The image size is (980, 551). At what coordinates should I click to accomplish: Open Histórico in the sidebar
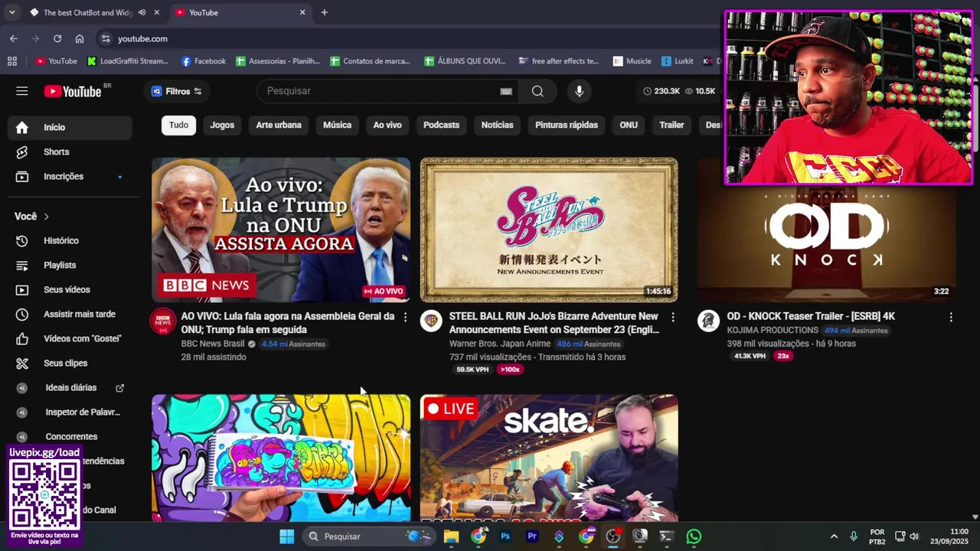point(70,241)
